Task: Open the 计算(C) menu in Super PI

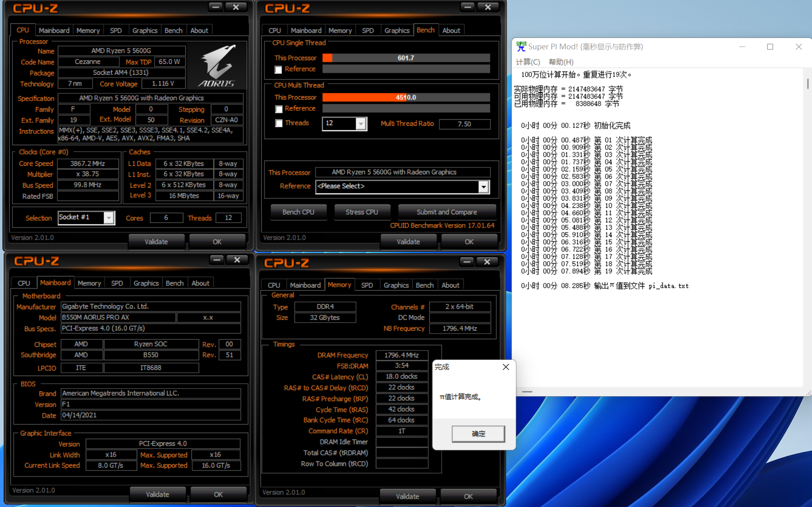Action: (528, 62)
